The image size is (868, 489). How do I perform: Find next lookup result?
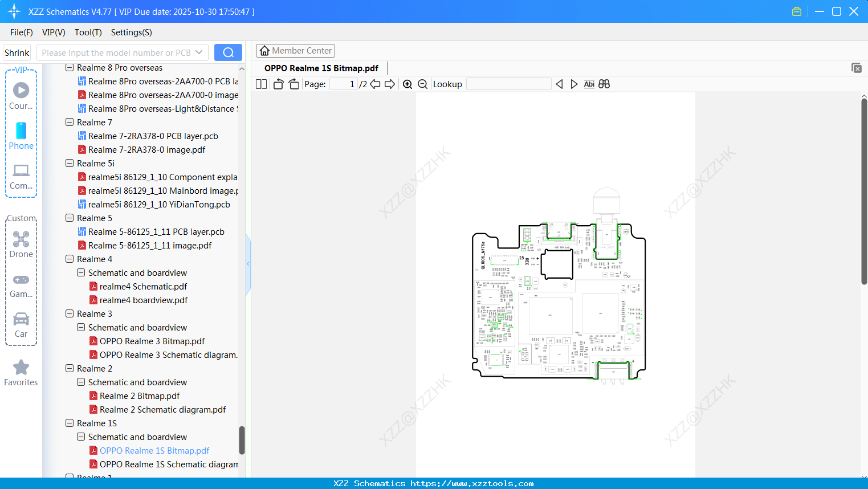pos(574,84)
